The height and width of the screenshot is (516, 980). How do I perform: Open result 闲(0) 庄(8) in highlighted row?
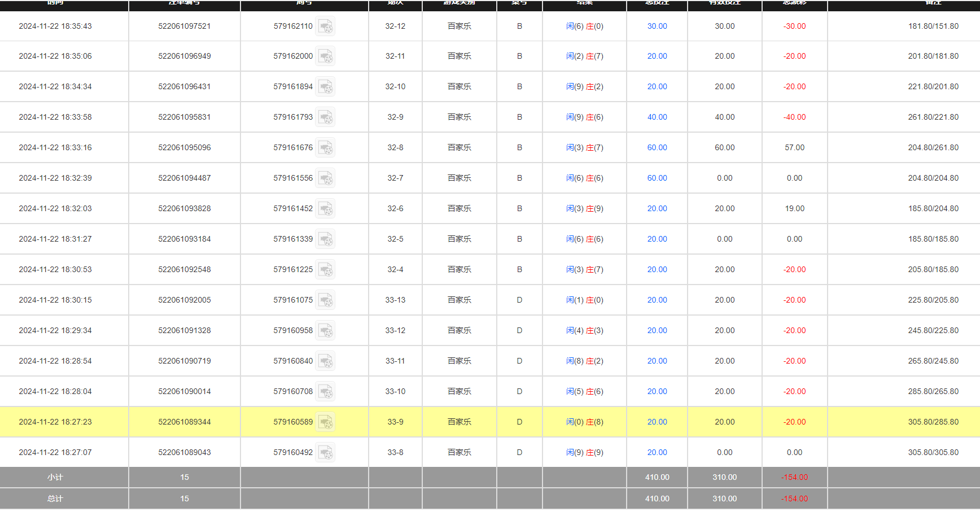click(584, 422)
